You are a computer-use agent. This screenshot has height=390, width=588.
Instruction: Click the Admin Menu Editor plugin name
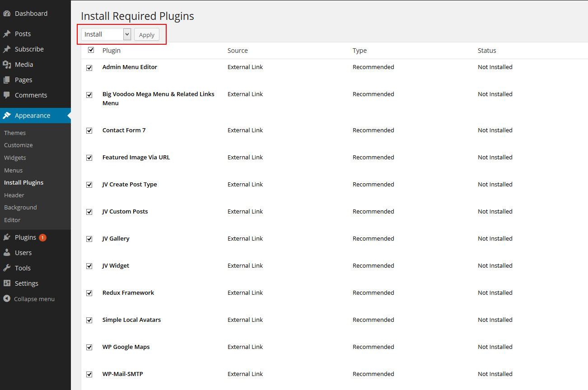(x=130, y=67)
